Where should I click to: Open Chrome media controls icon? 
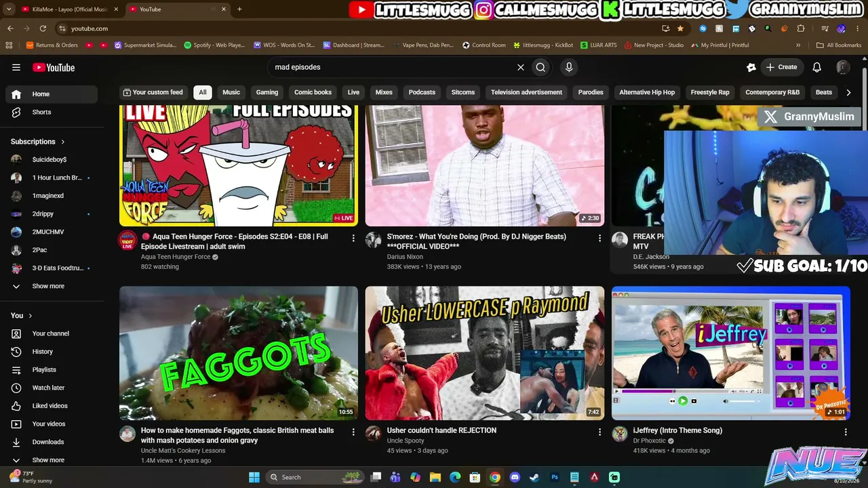(825, 28)
